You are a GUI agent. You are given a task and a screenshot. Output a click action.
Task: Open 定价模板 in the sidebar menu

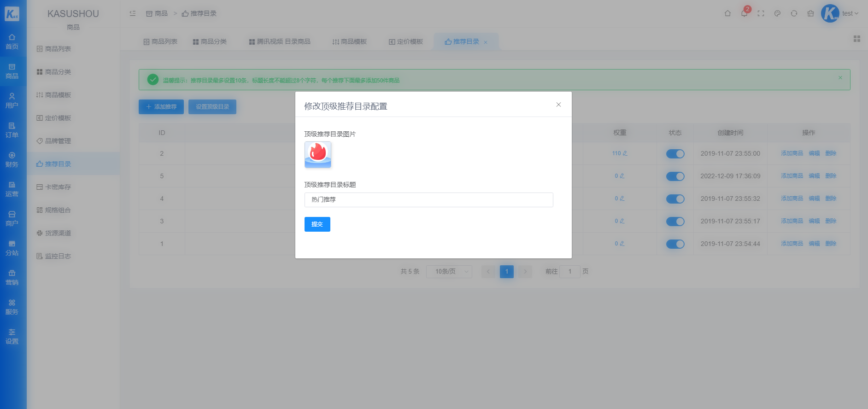tap(73, 118)
